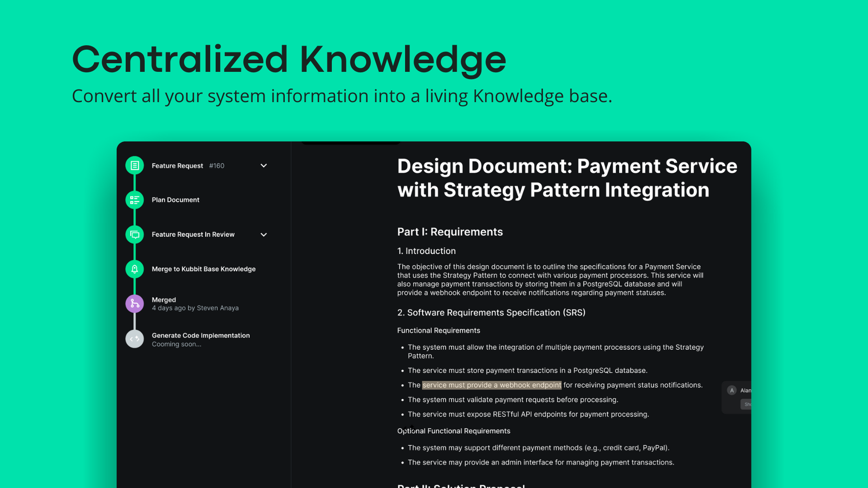Viewport: 868px width, 488px height.
Task: Click the Merge to Kubbit rocket icon
Action: click(135, 269)
